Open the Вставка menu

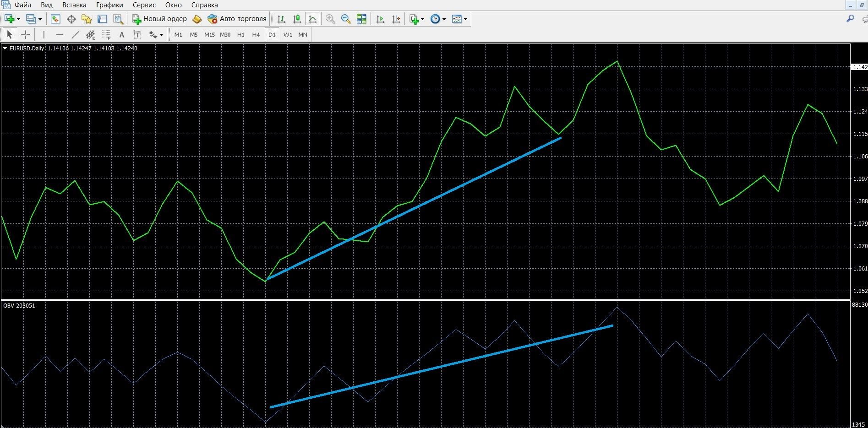click(74, 5)
